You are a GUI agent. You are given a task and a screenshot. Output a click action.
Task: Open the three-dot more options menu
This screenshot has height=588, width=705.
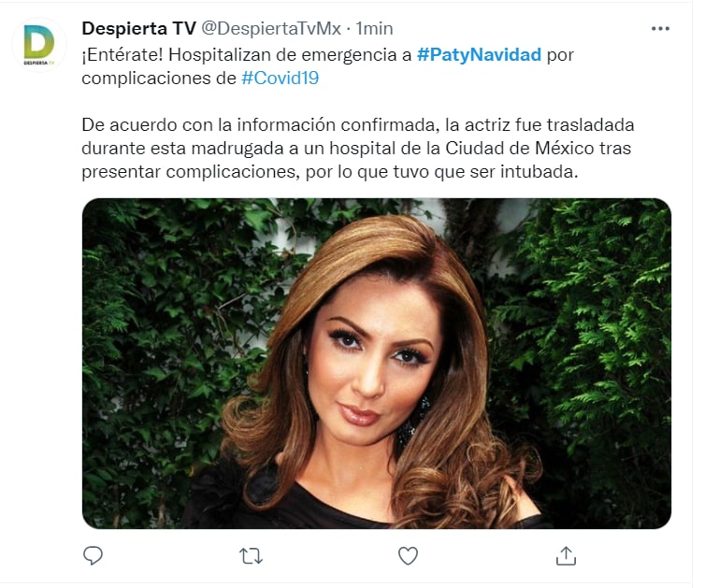660,29
